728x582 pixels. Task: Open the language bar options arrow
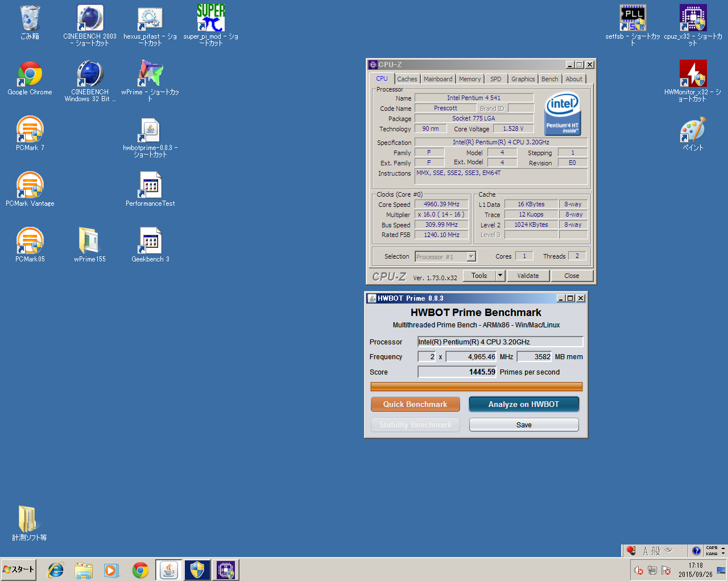click(723, 553)
